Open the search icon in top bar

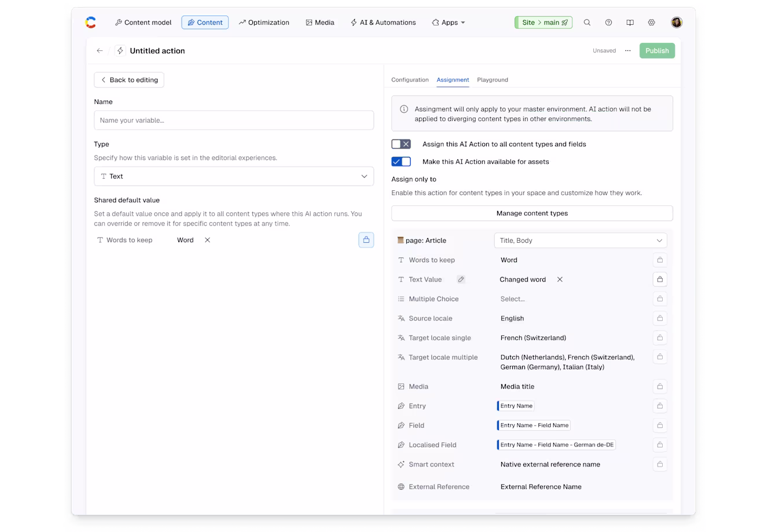pyautogui.click(x=587, y=23)
